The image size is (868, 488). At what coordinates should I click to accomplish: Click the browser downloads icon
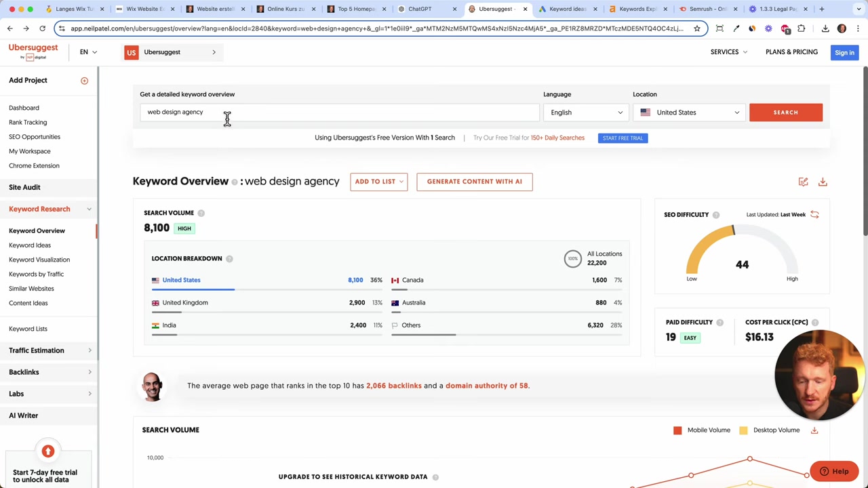825,28
